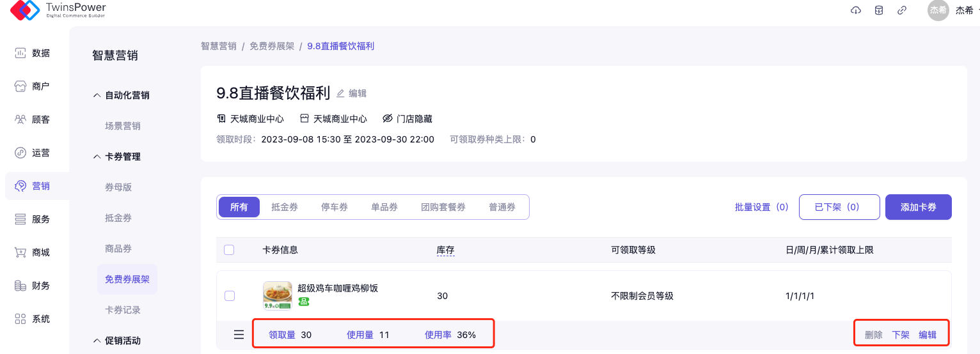Click the cloud download icon in header
Screen dimensions: 980x354
[x=856, y=10]
